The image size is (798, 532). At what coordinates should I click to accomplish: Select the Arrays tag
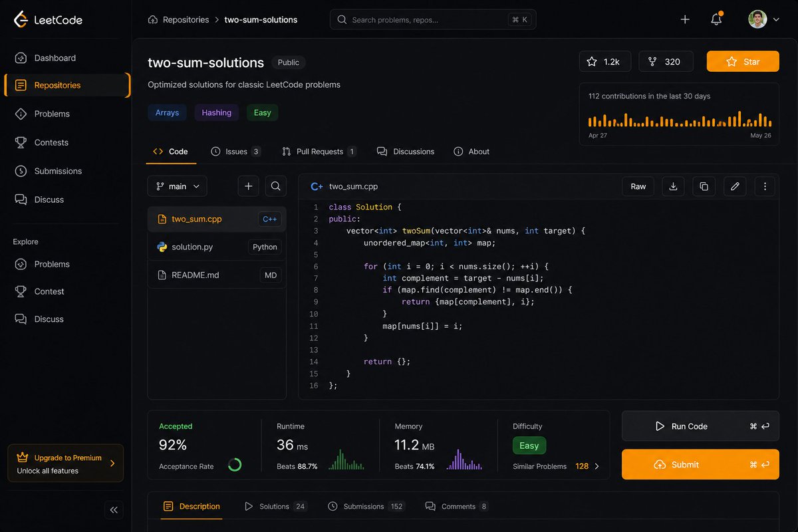[167, 112]
